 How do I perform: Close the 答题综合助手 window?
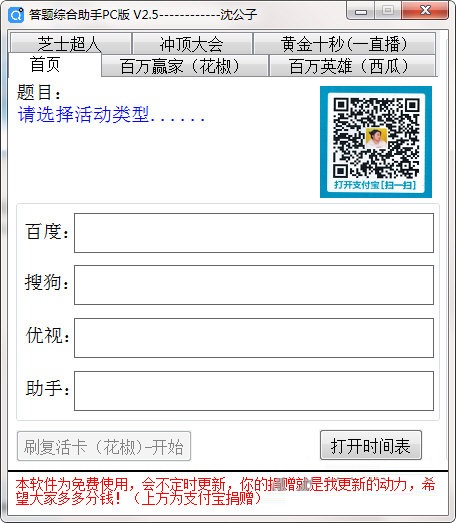(x=425, y=11)
